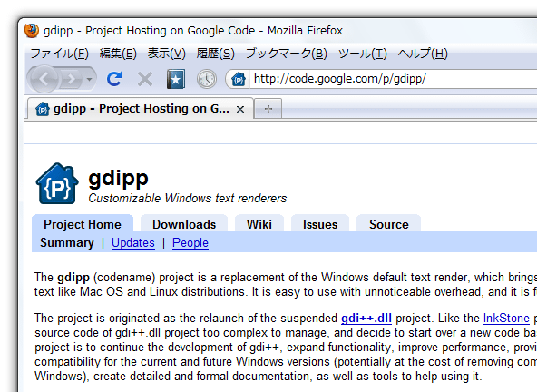The width and height of the screenshot is (537, 392).
Task: Open the ファイル(F) menu
Action: coord(60,54)
